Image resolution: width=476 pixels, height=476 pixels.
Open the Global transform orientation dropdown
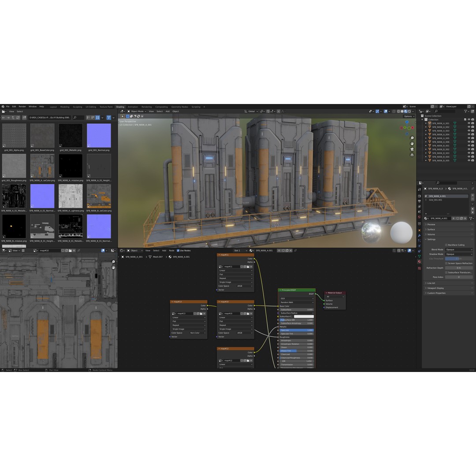[251, 112]
